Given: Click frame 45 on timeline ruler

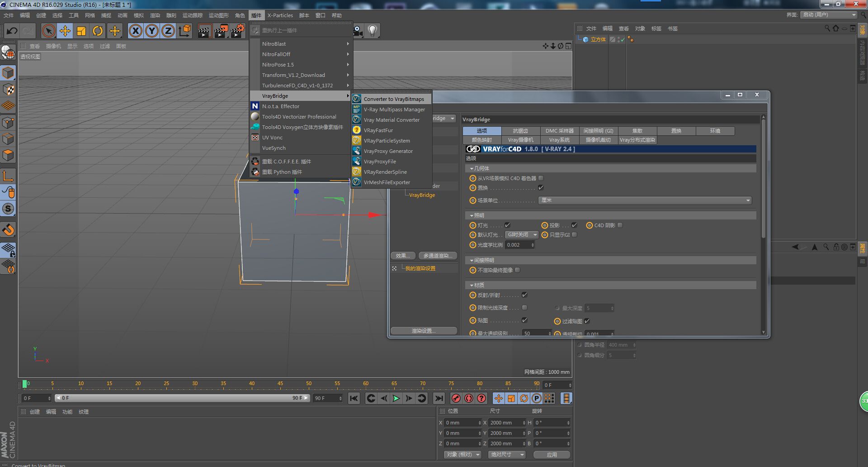Looking at the screenshot, I should point(280,384).
